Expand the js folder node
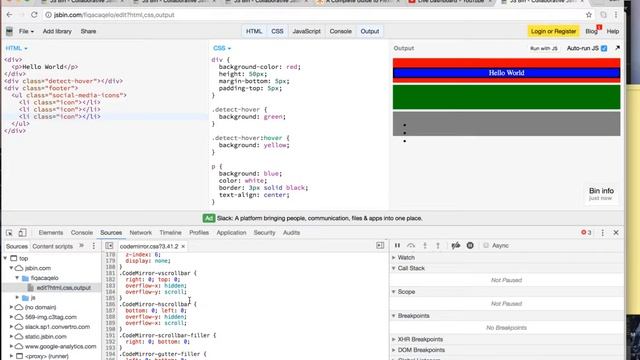640x360 pixels. [18, 298]
